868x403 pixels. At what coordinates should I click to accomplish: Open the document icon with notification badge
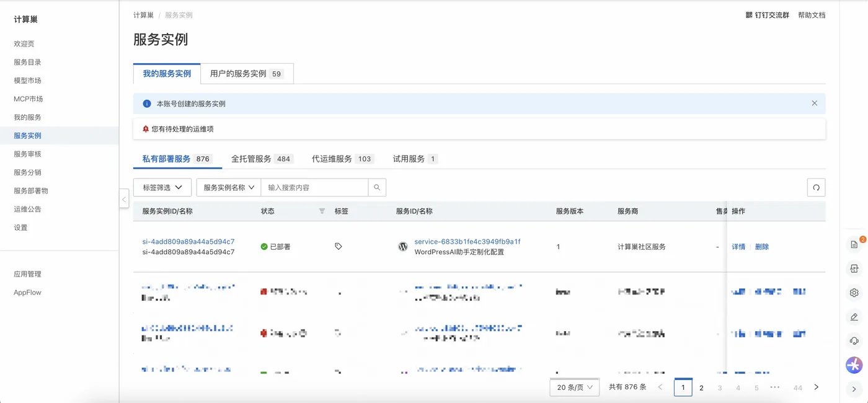854,244
